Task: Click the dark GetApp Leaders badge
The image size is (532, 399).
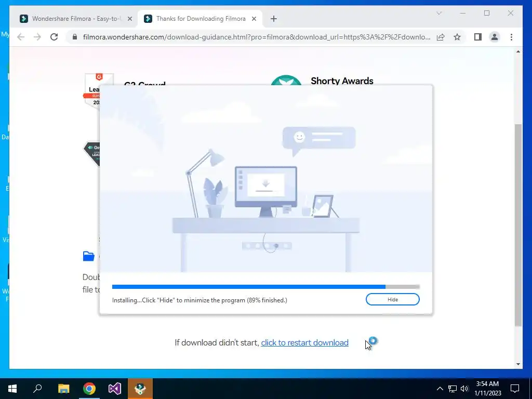Action: [91, 153]
